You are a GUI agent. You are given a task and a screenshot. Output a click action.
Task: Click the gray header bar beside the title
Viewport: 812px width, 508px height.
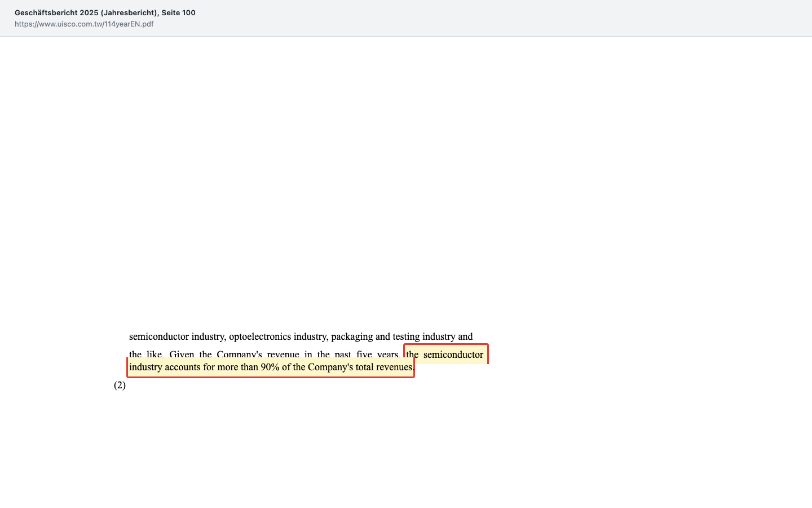click(x=507, y=18)
